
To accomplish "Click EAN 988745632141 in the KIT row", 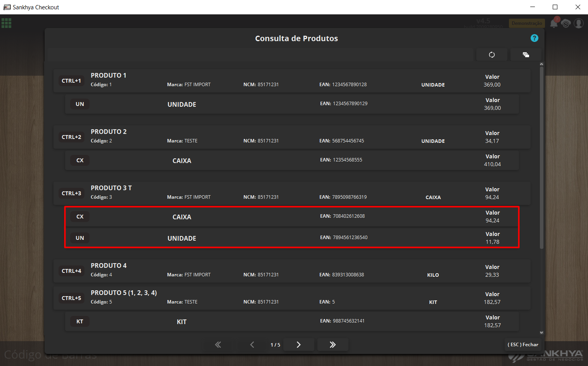I will click(342, 321).
